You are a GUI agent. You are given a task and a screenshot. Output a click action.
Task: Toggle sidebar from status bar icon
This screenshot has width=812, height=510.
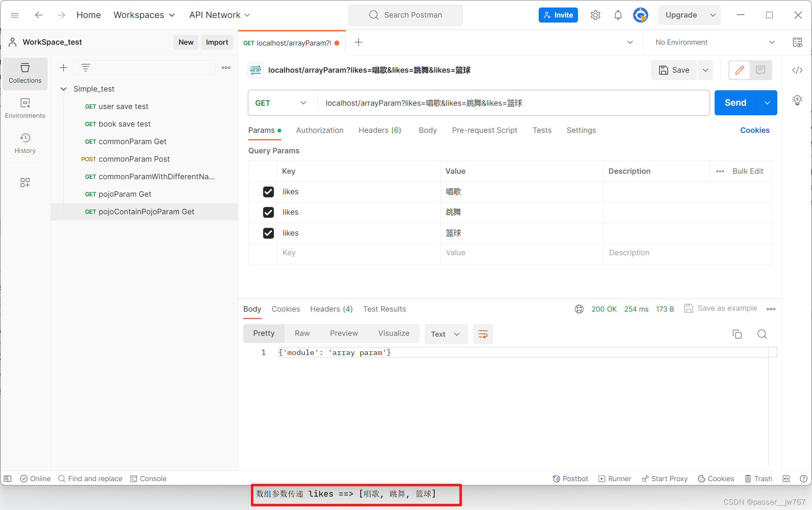pyautogui.click(x=8, y=479)
